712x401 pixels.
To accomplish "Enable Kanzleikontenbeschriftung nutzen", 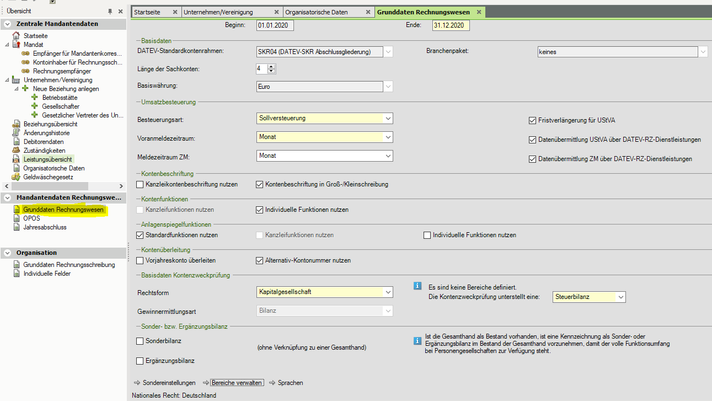I will [140, 184].
